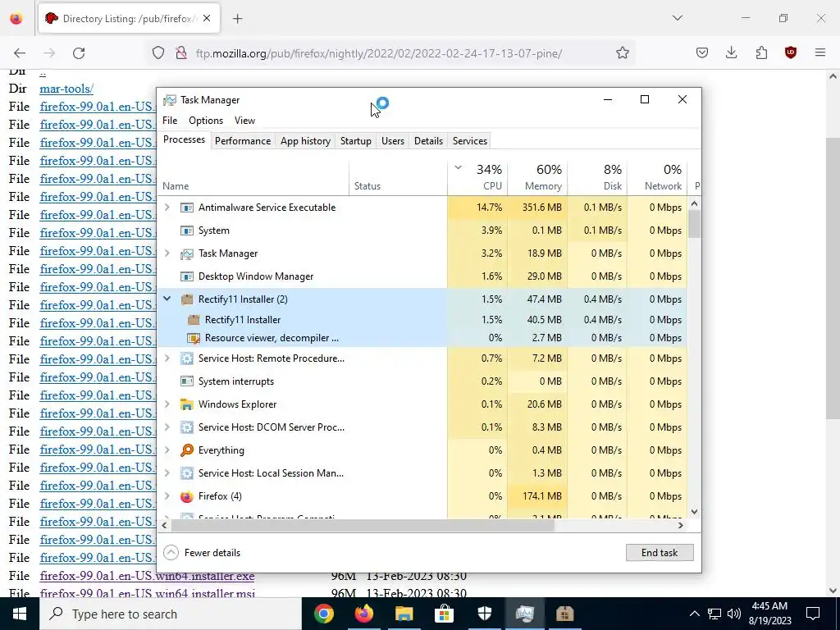Expand the Firefox (4) process group
The height and width of the screenshot is (630, 840).
tap(167, 496)
